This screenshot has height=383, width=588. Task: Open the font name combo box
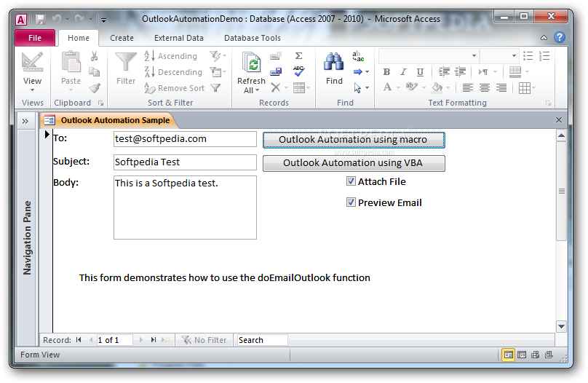429,56
